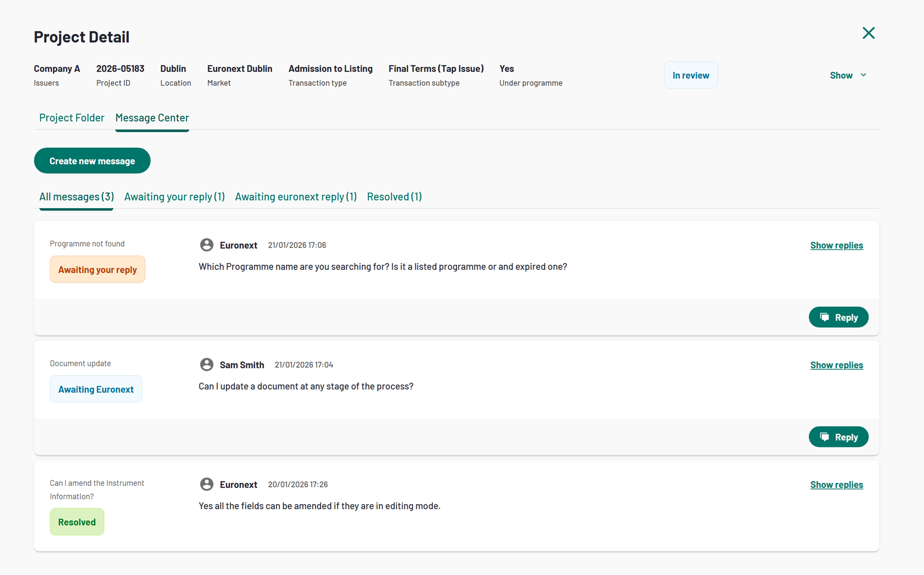Viewport: 924px width, 575px height.
Task: Click speech bubble icon in Document update Reply
Action: point(825,437)
